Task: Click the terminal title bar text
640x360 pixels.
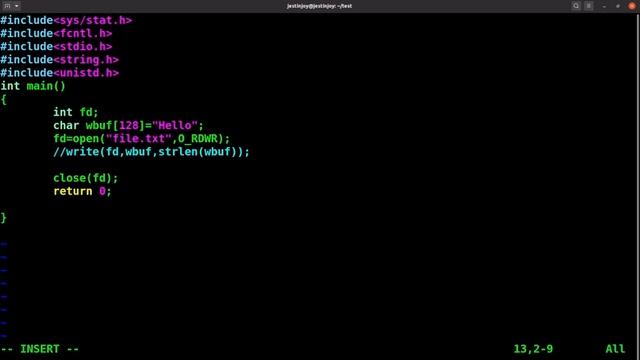Action: click(319, 6)
